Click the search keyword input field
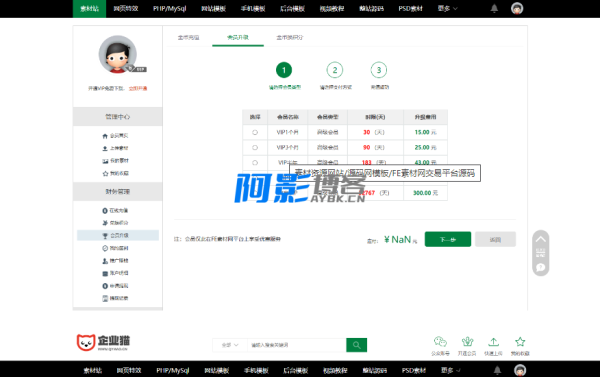 (297, 345)
